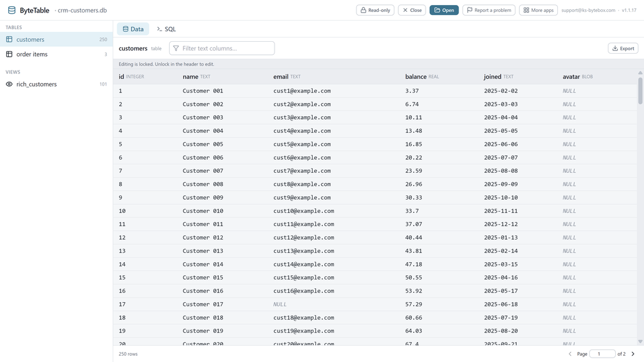Click the rich_customers view eye icon

tap(9, 84)
